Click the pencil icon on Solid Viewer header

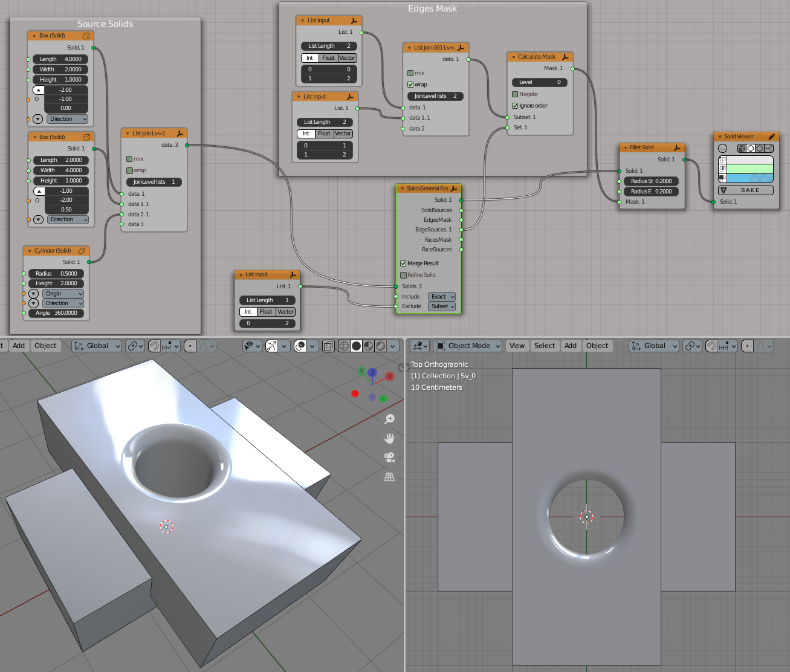[772, 137]
